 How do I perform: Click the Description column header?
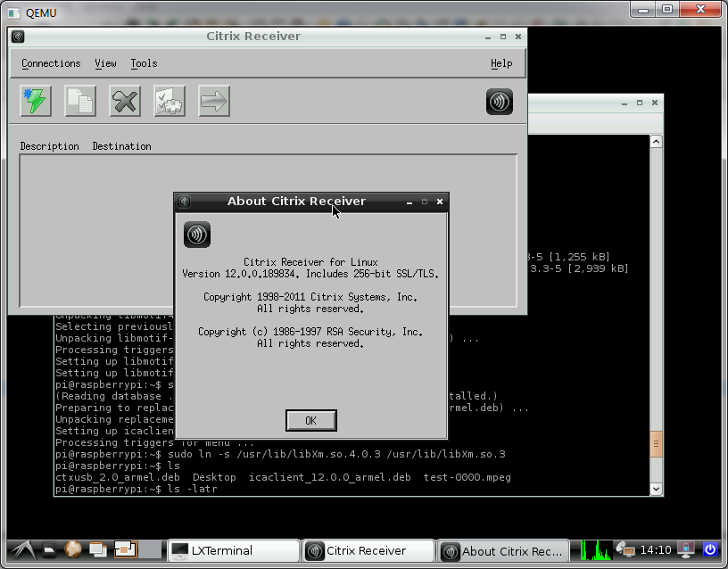pos(49,146)
